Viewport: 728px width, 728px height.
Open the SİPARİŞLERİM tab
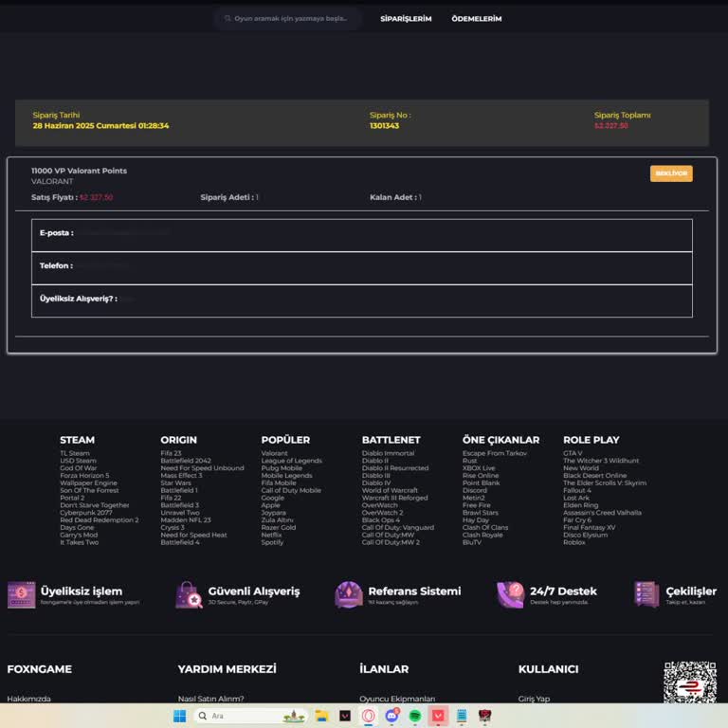[406, 19]
